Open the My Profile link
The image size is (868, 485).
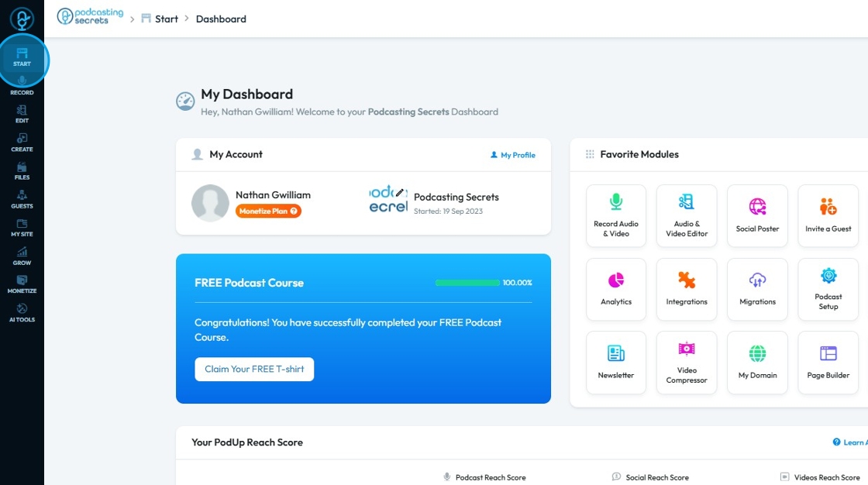[x=512, y=155]
